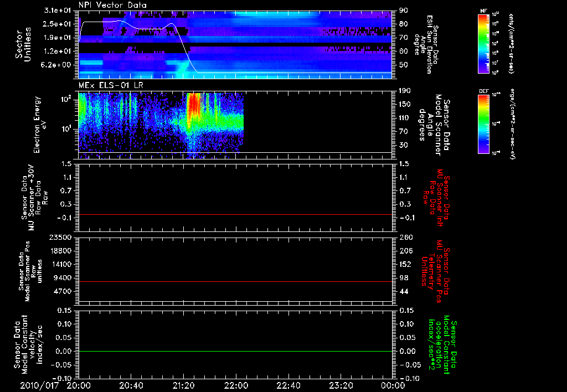Viewport: 567px width, 392px height.
Task: Click the NF rainbow color bar
Action: (x=483, y=44)
